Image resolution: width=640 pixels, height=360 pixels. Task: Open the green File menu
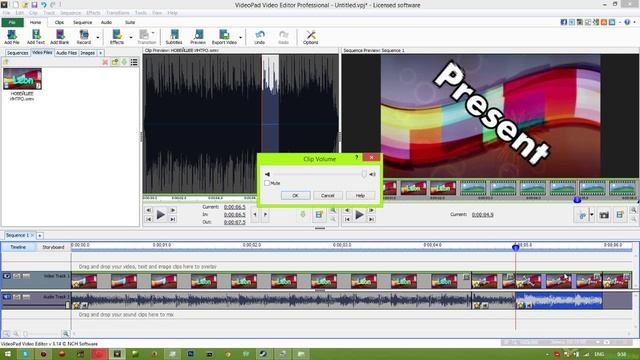click(12, 22)
